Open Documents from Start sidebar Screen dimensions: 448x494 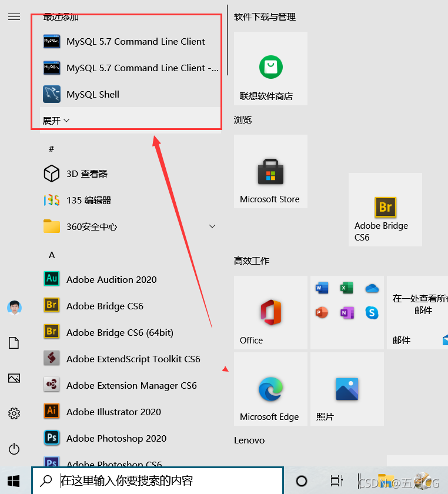(x=14, y=343)
